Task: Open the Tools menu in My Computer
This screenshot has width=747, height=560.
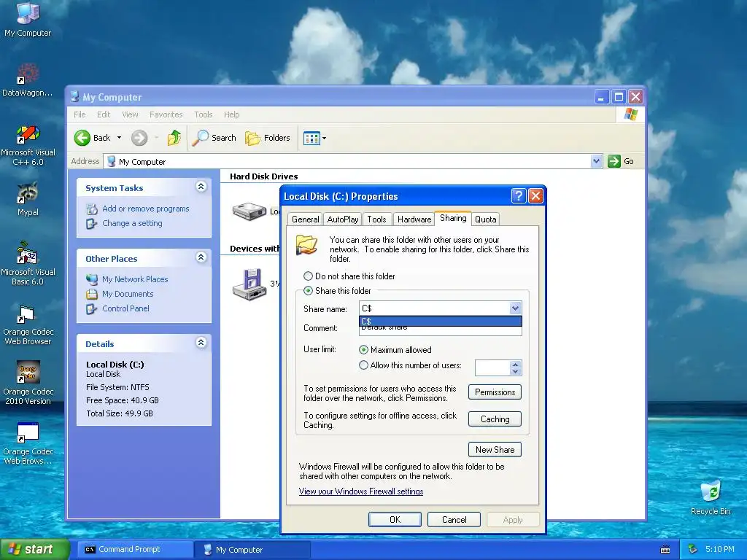Action: pos(203,114)
